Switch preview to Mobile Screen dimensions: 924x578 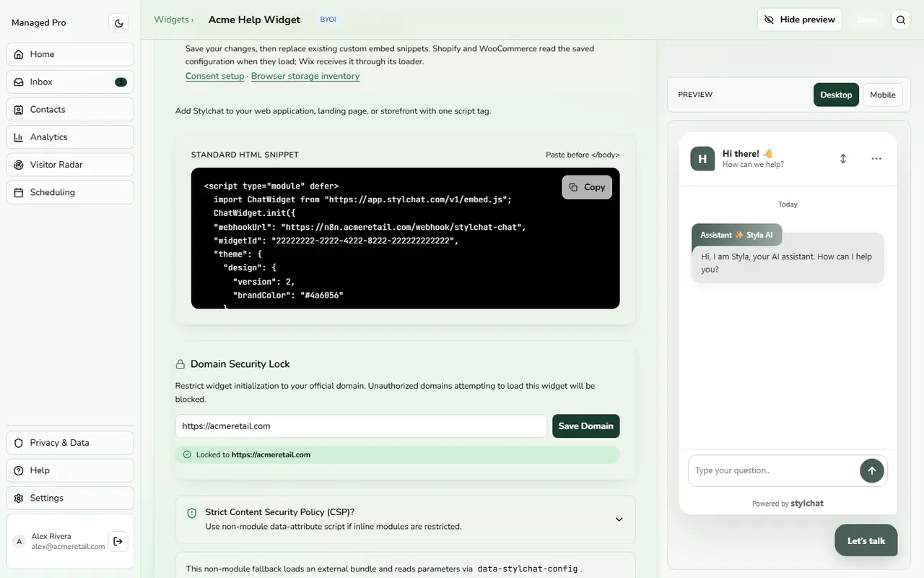click(x=883, y=95)
